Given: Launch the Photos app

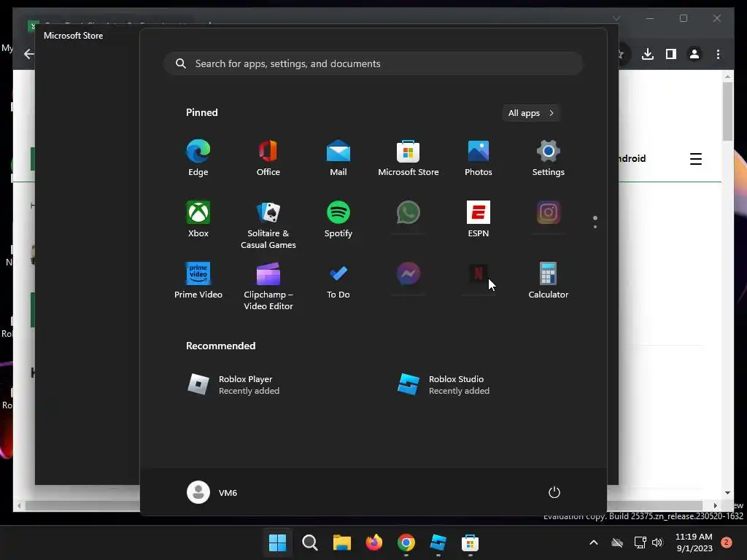Looking at the screenshot, I should click(479, 158).
